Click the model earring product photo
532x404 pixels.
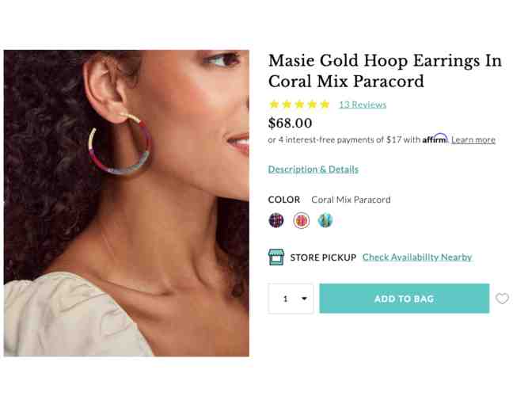tap(127, 203)
